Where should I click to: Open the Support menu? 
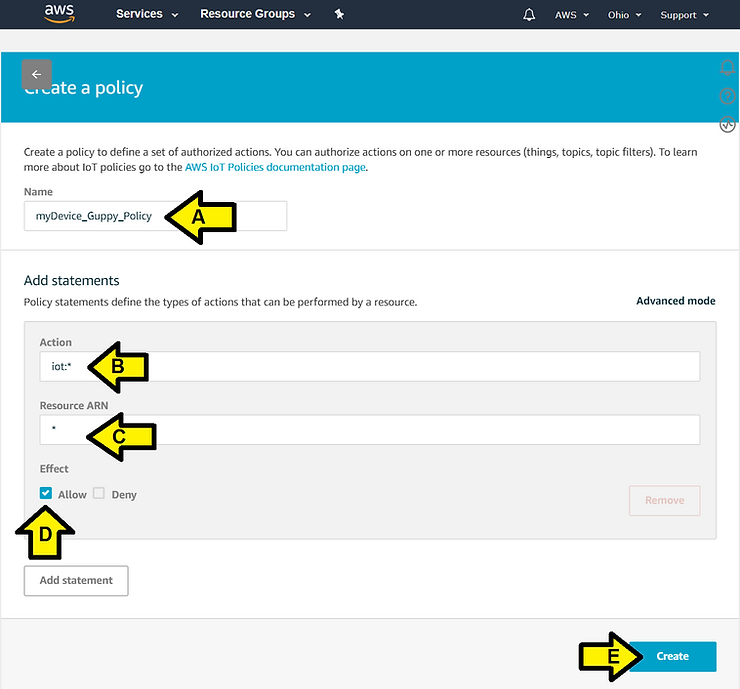pyautogui.click(x=684, y=15)
